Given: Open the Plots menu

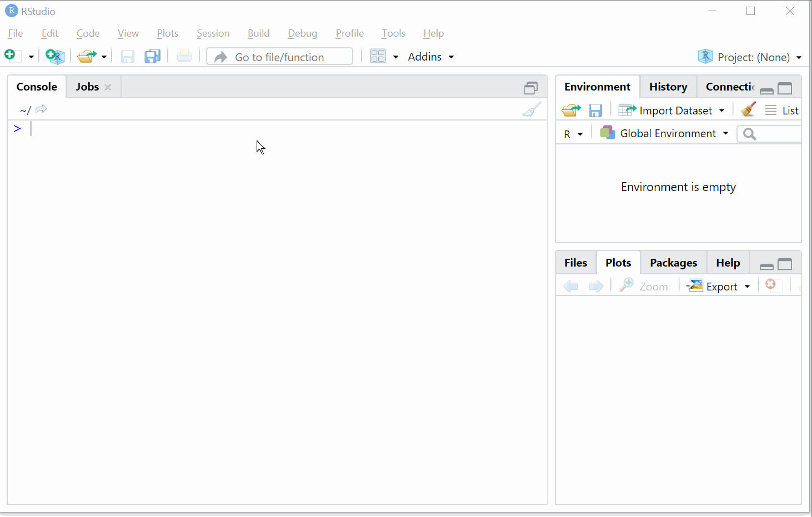Looking at the screenshot, I should (167, 33).
